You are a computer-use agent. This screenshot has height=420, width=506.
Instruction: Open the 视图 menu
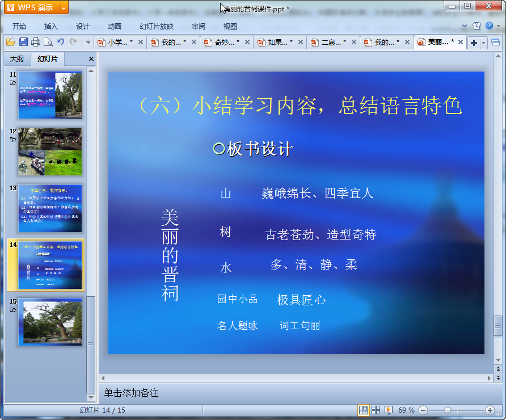pos(230,27)
